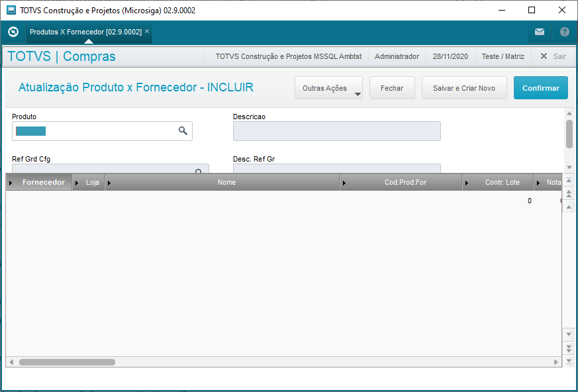Viewport: 578px width, 392px height.
Task: Open the mail envelope notifications icon
Action: (x=540, y=32)
